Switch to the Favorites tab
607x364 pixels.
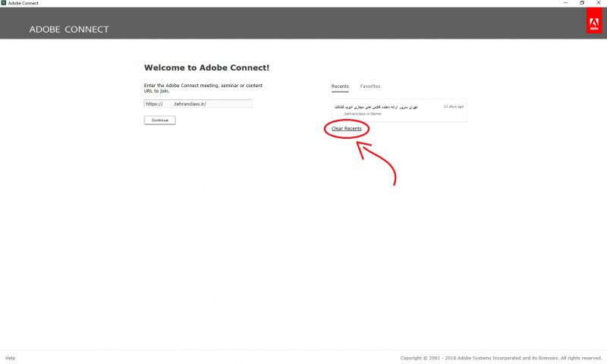click(370, 86)
